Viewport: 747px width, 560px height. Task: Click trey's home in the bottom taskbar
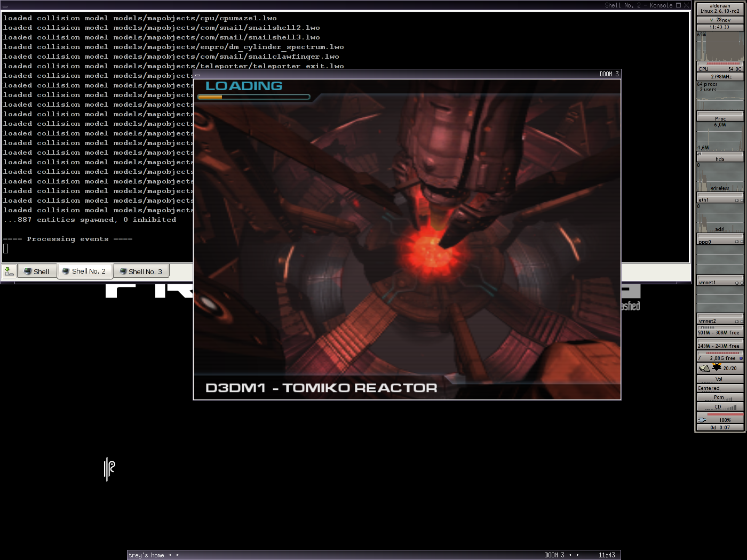click(x=146, y=555)
